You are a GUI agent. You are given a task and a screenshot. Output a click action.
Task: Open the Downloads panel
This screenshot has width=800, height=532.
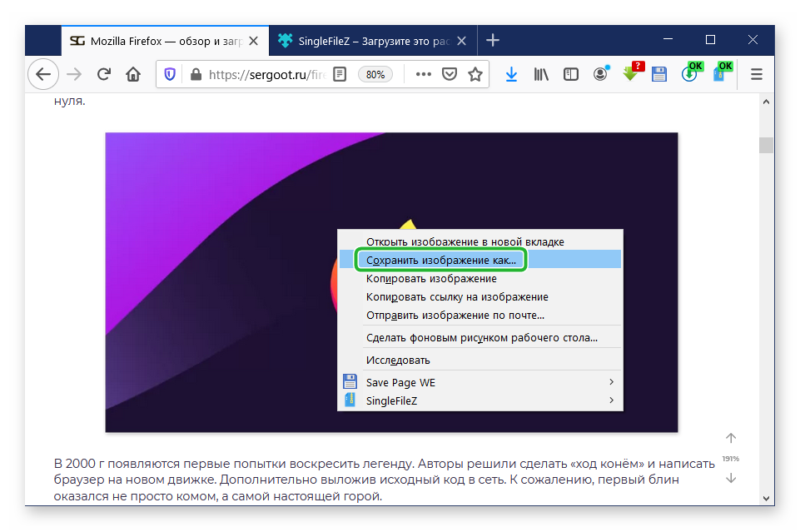pos(511,74)
